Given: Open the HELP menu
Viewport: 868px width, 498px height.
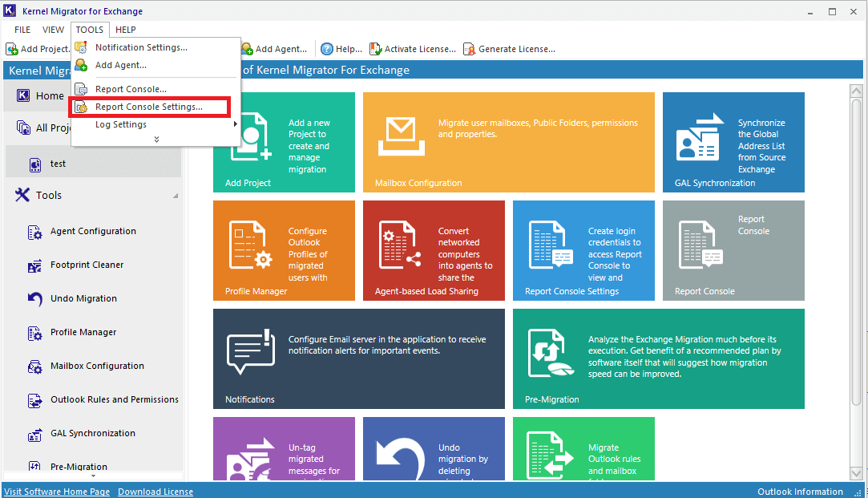Looking at the screenshot, I should (x=125, y=30).
